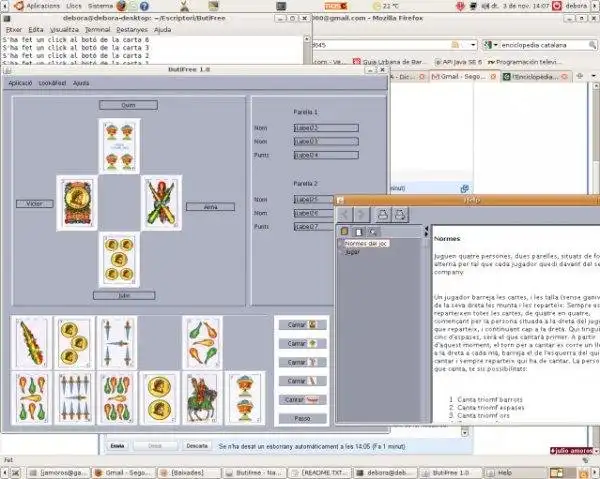Switch to search tab in Help navigator

(372, 231)
